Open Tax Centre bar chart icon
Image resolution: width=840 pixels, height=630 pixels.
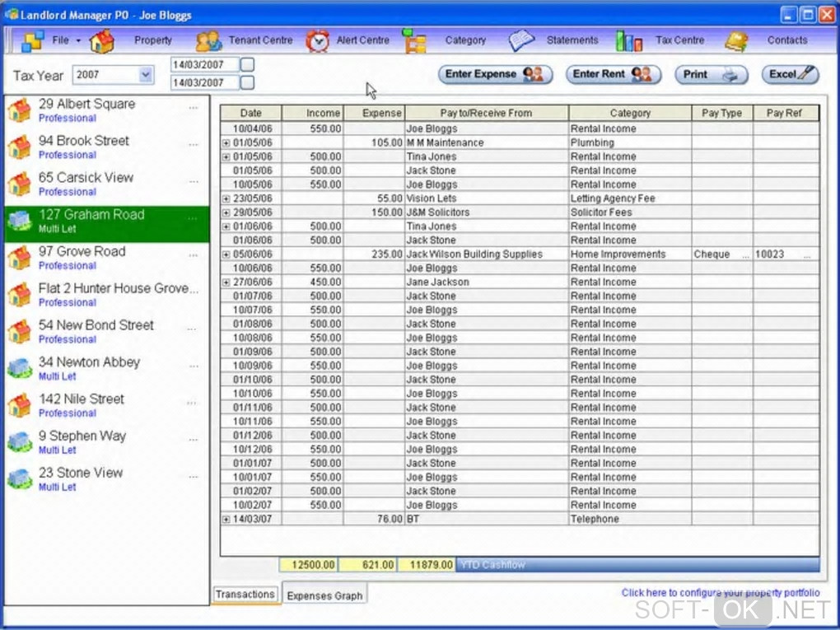click(629, 40)
